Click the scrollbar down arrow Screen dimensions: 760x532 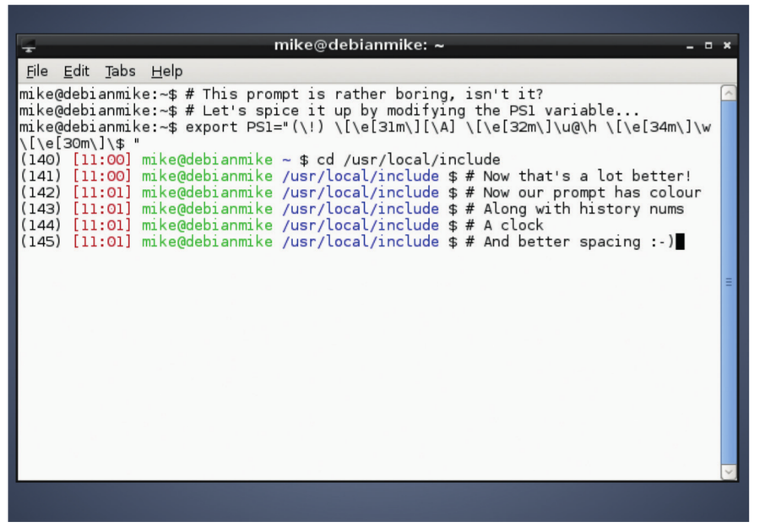coord(729,471)
